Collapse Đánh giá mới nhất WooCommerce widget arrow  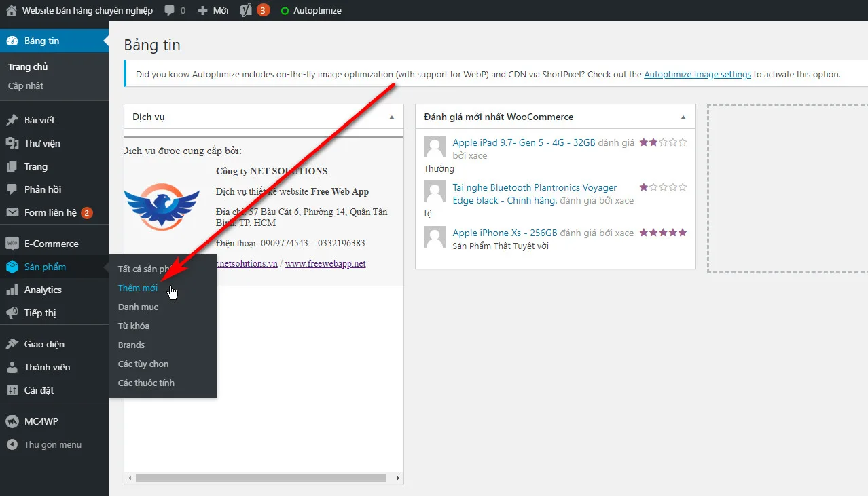[x=683, y=117]
